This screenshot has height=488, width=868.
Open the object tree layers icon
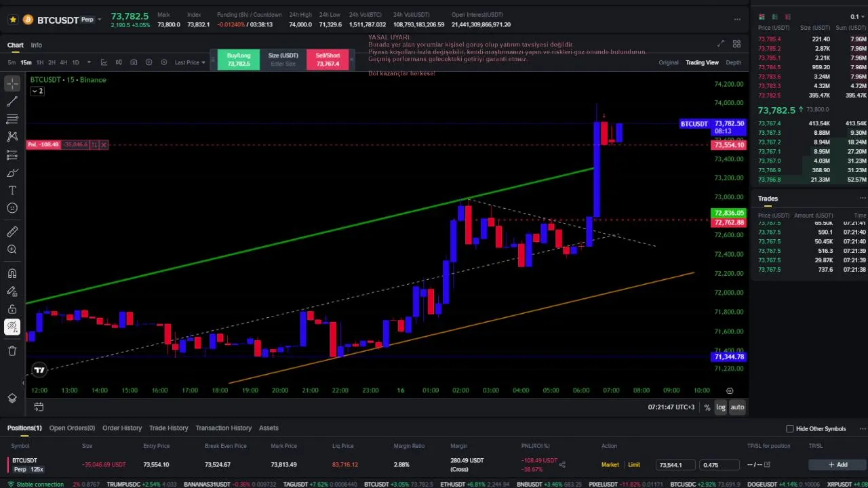point(12,398)
